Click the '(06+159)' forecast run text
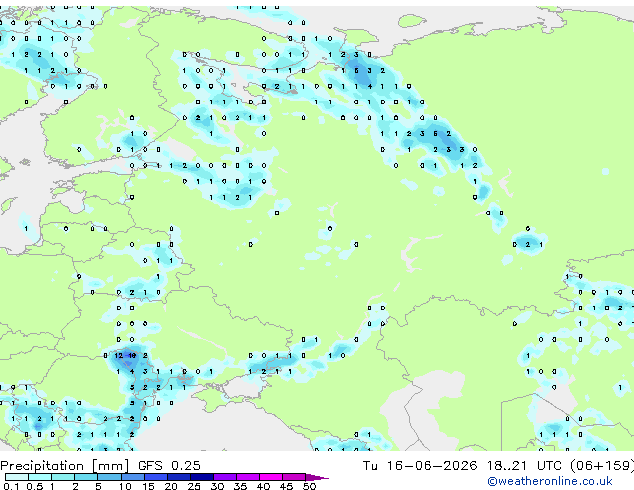Screen dimensions: 634x490 click(602, 466)
